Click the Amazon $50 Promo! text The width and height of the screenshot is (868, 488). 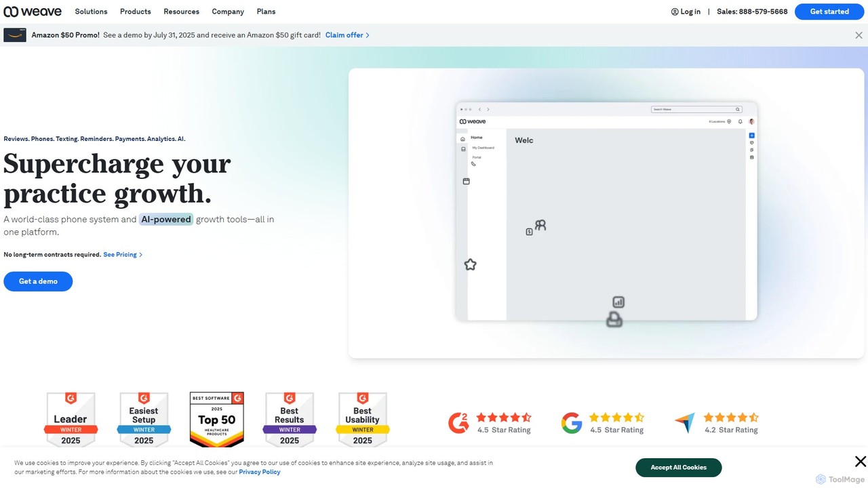coord(66,35)
